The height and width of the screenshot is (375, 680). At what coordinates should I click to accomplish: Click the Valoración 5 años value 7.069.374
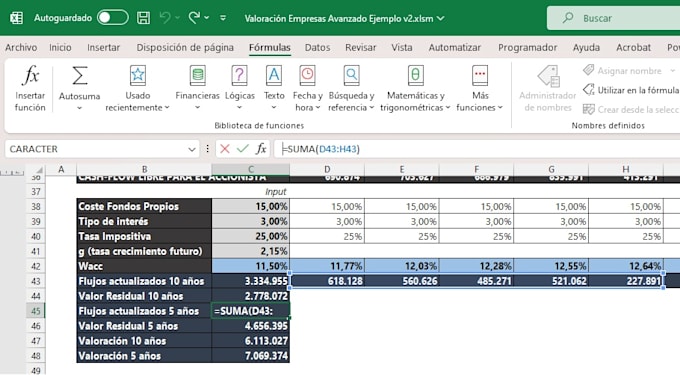tap(251, 356)
